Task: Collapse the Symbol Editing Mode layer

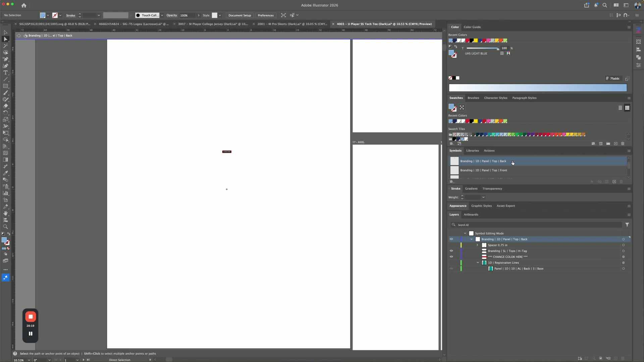Action: click(465, 233)
